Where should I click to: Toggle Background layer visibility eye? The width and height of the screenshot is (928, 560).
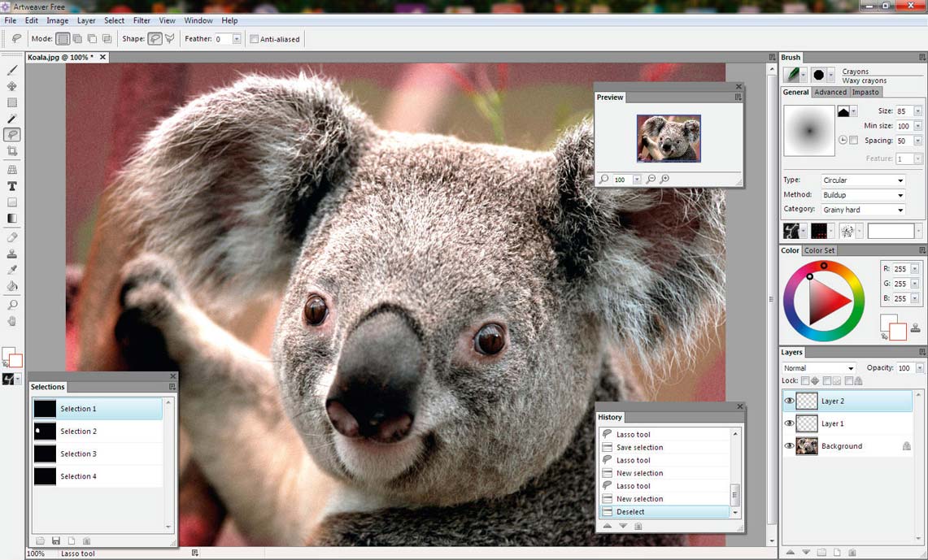pyautogui.click(x=789, y=446)
